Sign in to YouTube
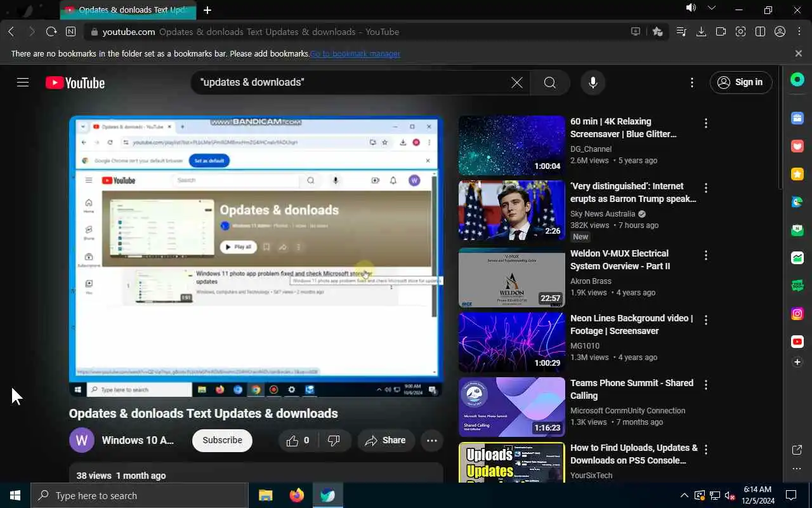This screenshot has width=812, height=508. 740,83
